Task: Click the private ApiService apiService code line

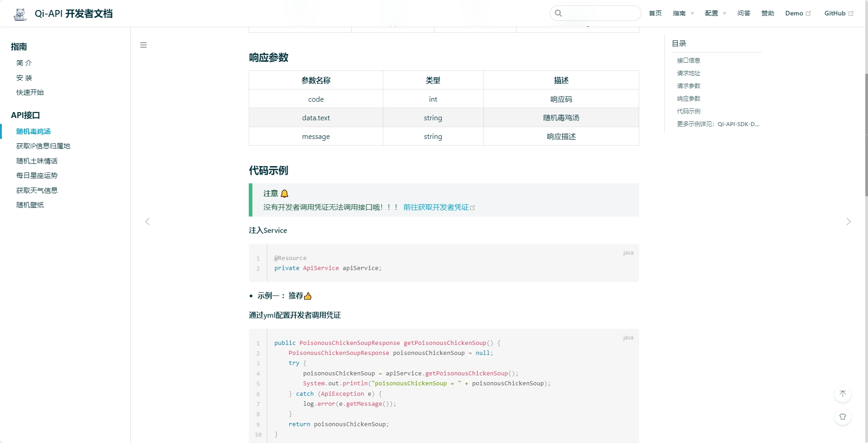Action: (328, 268)
